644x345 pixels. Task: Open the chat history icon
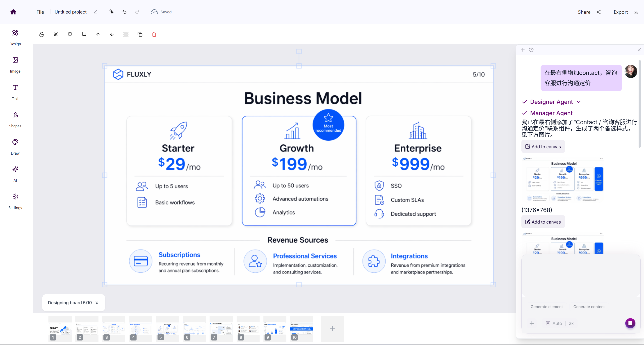[x=532, y=50]
